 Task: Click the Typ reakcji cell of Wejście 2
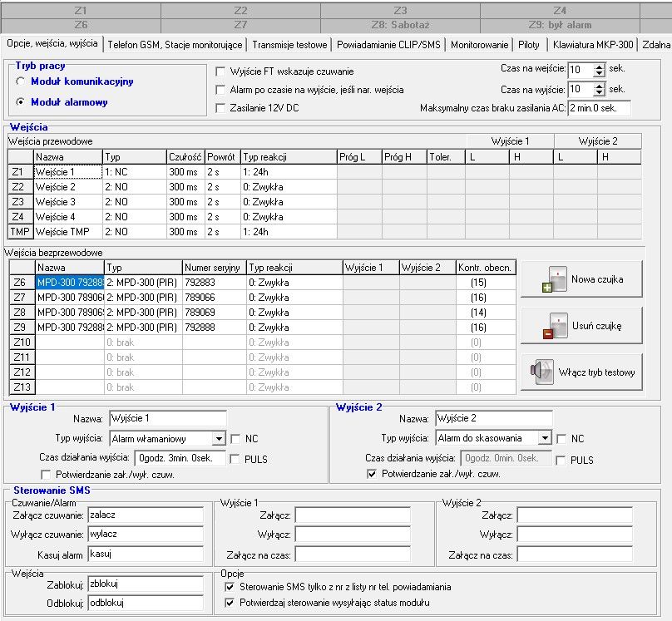pos(289,187)
